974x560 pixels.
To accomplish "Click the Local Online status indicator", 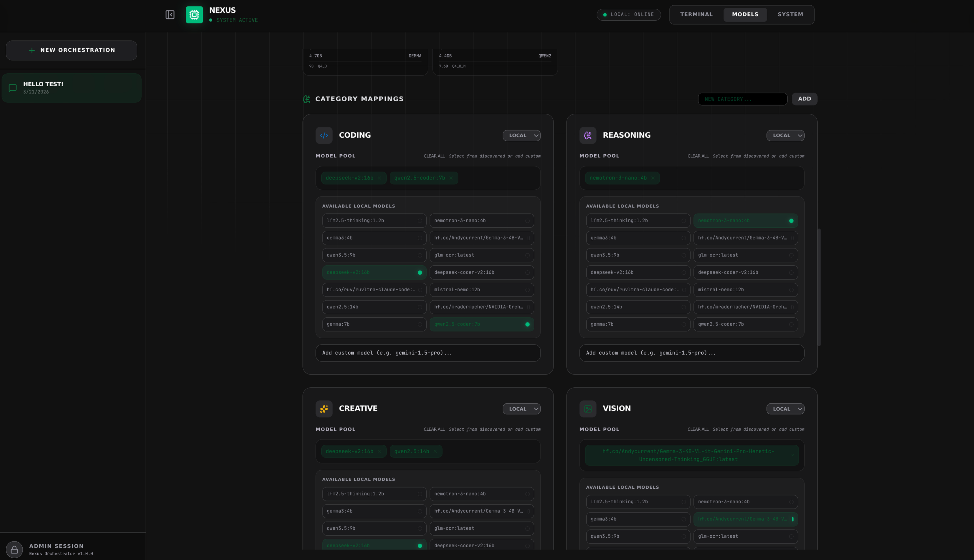I will 629,15.
